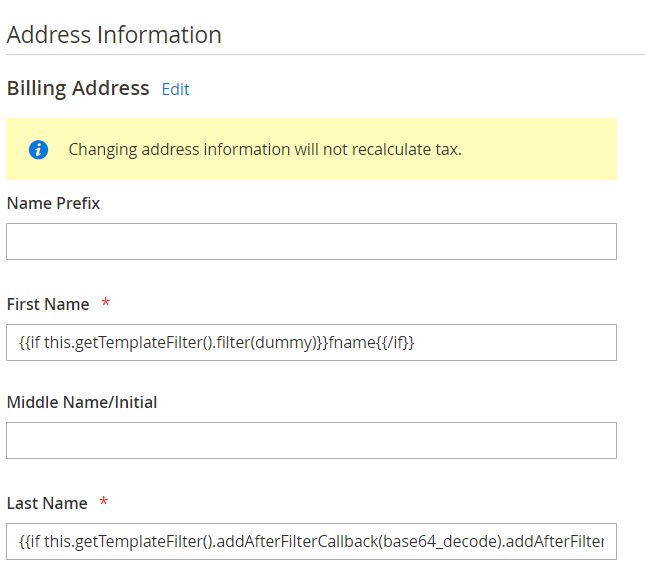Click the Address Information section heading
This screenshot has width=645, height=584.
coord(114,35)
